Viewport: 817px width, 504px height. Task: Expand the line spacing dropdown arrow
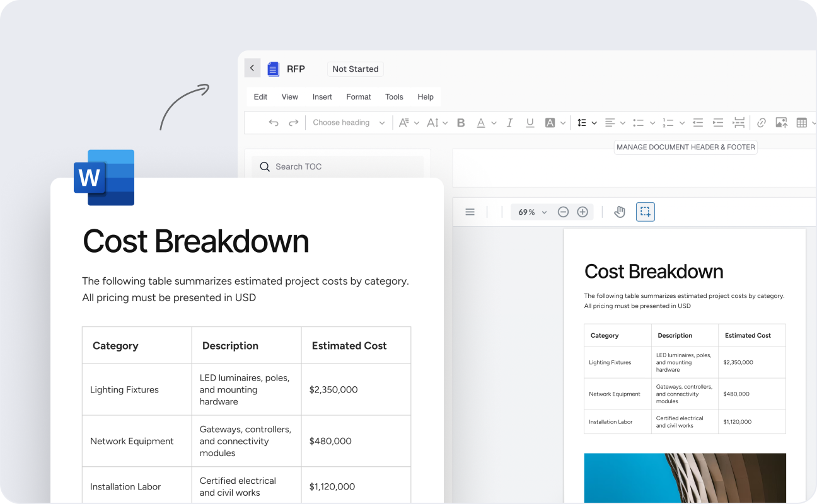click(594, 123)
